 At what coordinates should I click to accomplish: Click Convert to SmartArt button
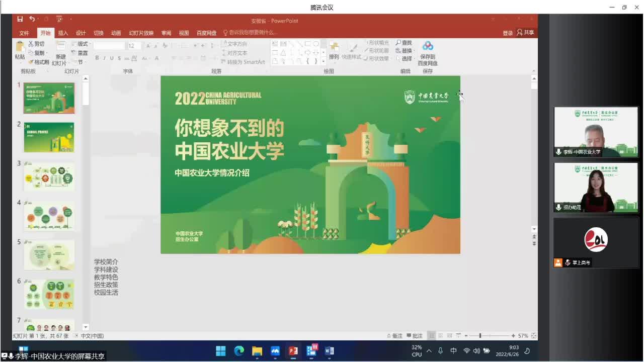click(x=243, y=62)
